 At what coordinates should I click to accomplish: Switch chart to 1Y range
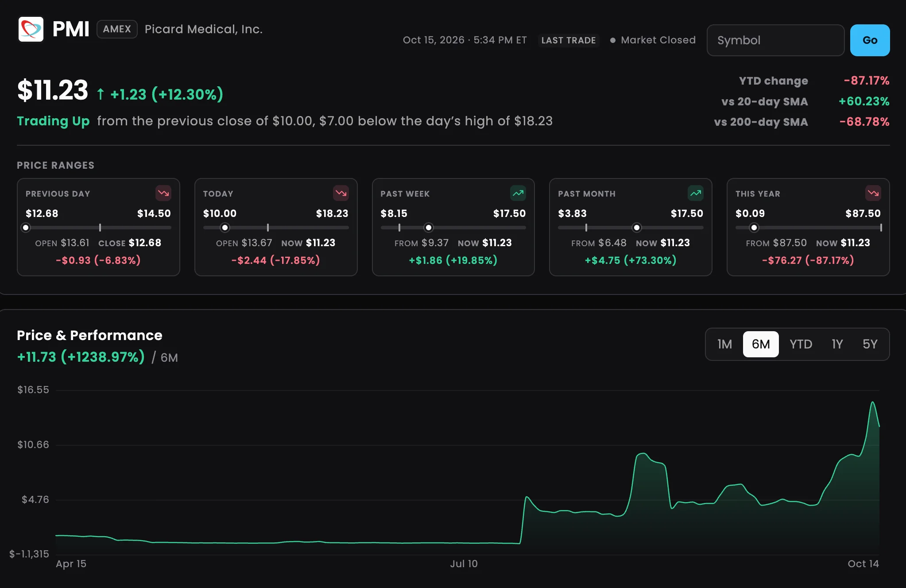pyautogui.click(x=837, y=344)
